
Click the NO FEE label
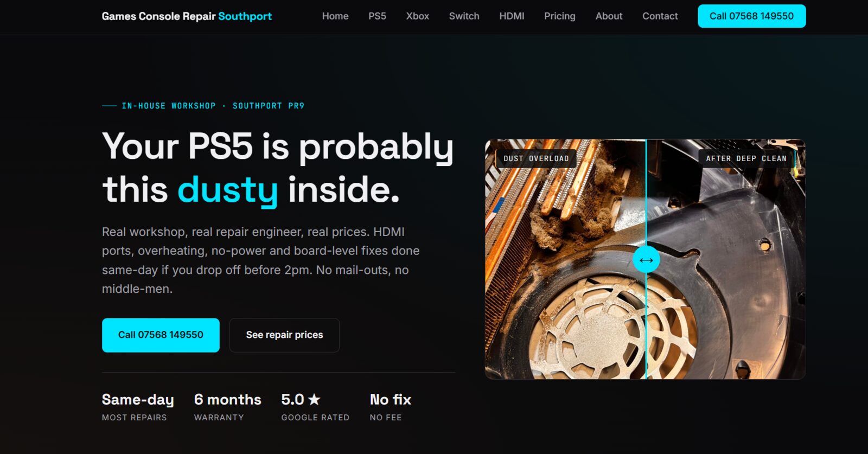[386, 418]
